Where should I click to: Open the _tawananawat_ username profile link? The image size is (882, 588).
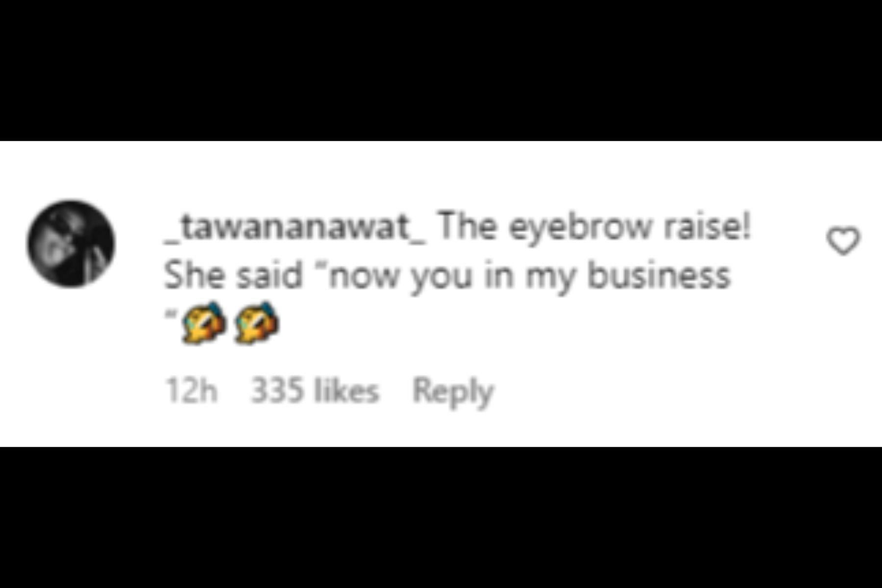(x=295, y=228)
